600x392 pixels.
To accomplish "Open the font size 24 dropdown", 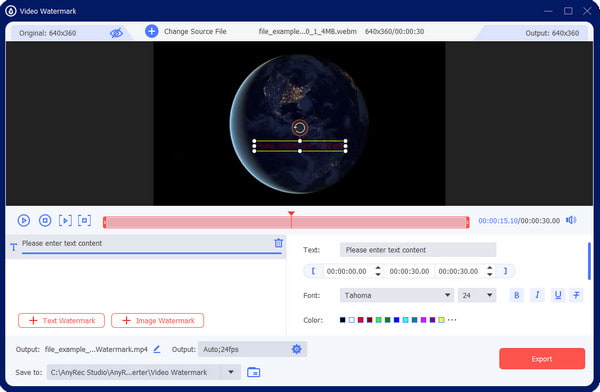I will pos(477,296).
